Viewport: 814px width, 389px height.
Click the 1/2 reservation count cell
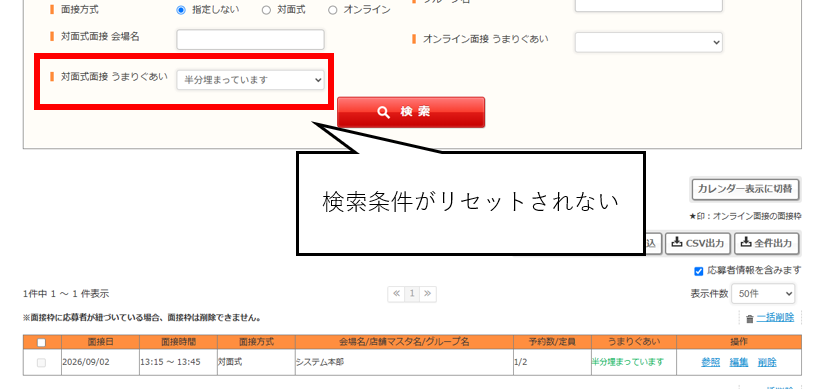click(x=552, y=363)
